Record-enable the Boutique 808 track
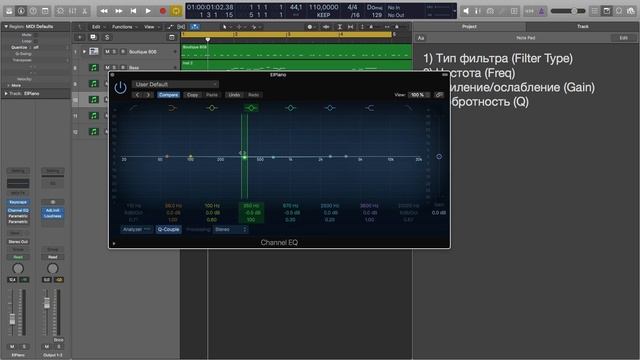640x360 pixels. [x=122, y=52]
